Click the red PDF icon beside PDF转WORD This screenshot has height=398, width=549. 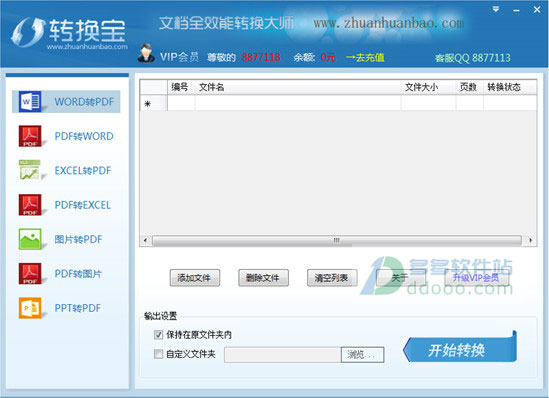pos(30,136)
